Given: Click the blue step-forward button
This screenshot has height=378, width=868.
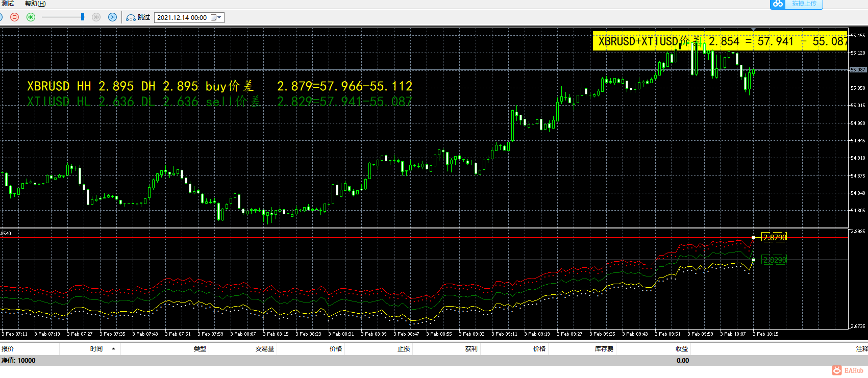Looking at the screenshot, I should [113, 17].
